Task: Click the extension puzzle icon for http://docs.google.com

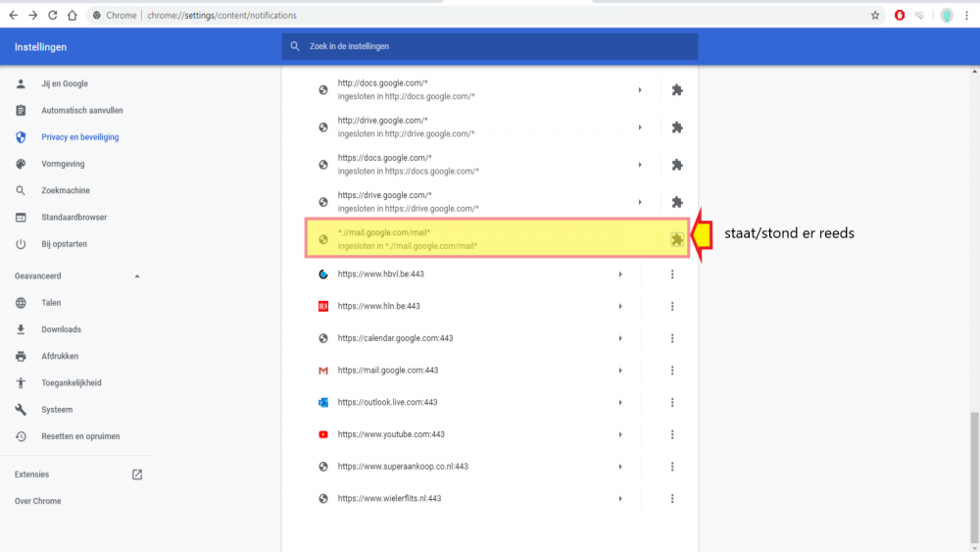Action: pos(676,90)
